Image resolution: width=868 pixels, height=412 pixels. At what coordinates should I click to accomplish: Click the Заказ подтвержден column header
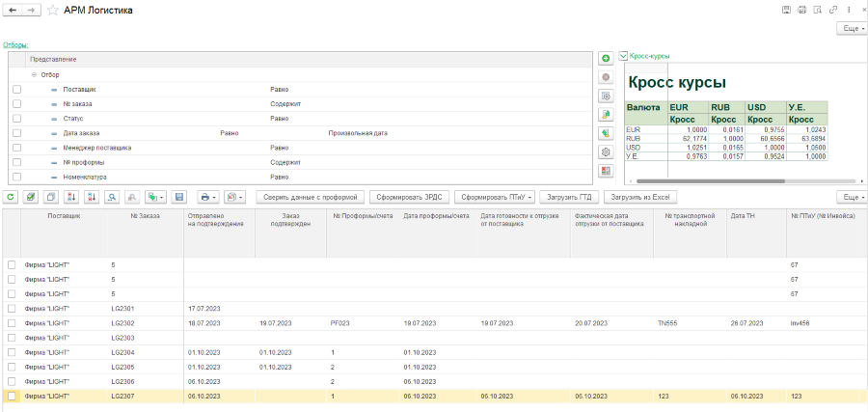[290, 233]
